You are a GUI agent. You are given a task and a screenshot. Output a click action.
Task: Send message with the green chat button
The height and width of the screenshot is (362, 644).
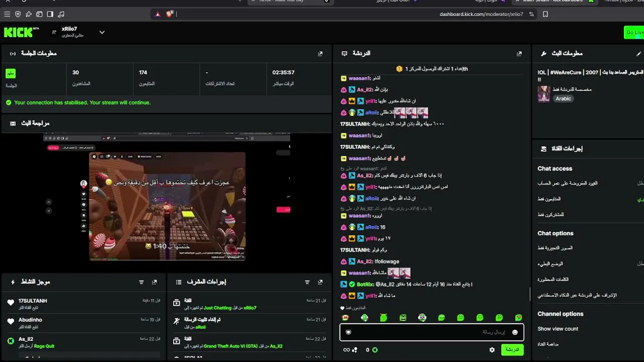click(x=512, y=350)
